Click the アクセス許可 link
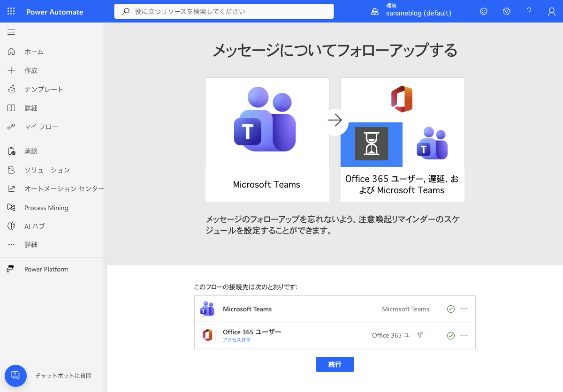This screenshot has width=563, height=392. [237, 340]
